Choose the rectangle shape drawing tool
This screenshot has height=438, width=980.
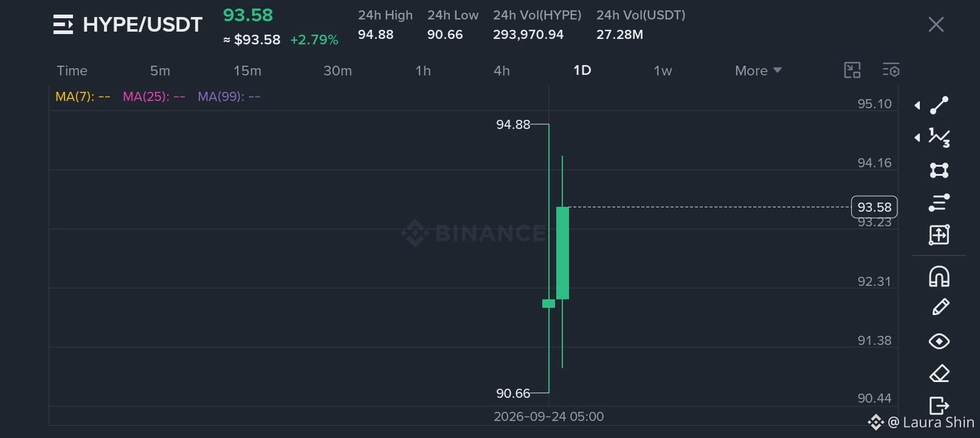click(x=939, y=170)
